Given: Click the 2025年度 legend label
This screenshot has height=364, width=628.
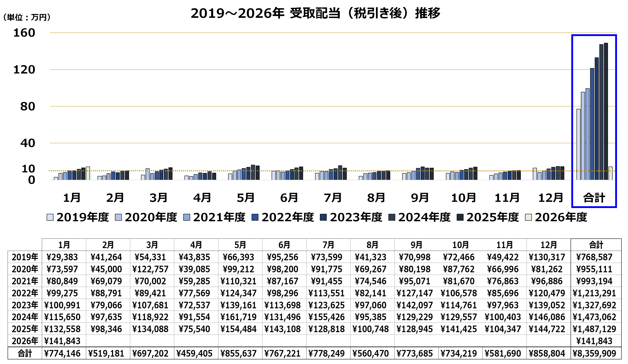Looking at the screenshot, I should click(493, 217).
